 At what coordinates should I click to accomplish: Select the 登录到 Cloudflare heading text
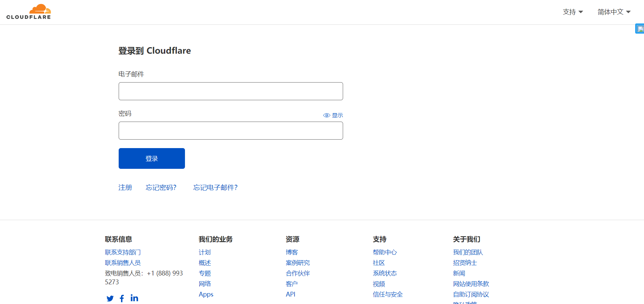click(155, 51)
